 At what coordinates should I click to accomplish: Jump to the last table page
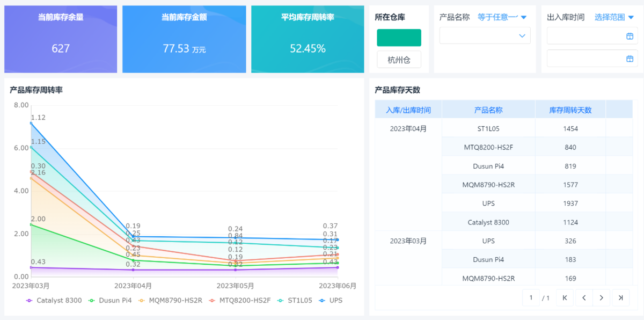pyautogui.click(x=620, y=297)
